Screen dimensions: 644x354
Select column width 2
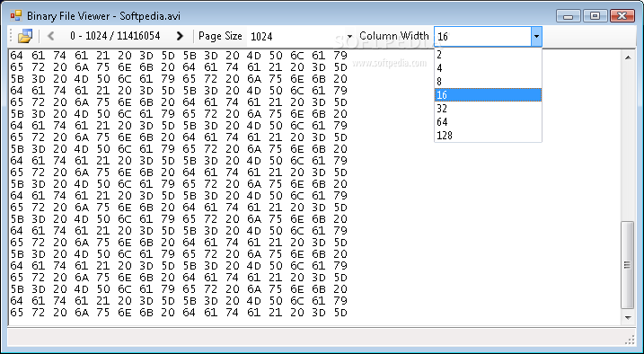(488, 55)
